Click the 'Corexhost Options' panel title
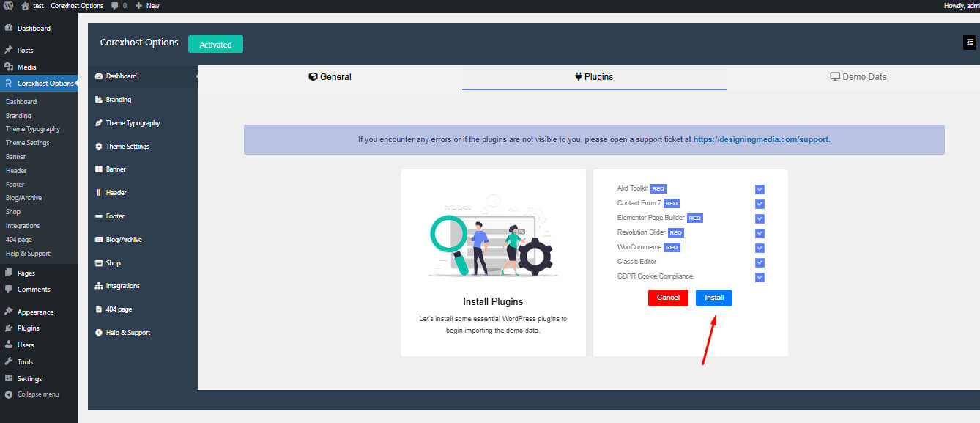Viewport: 980px width, 423px height. pos(139,43)
